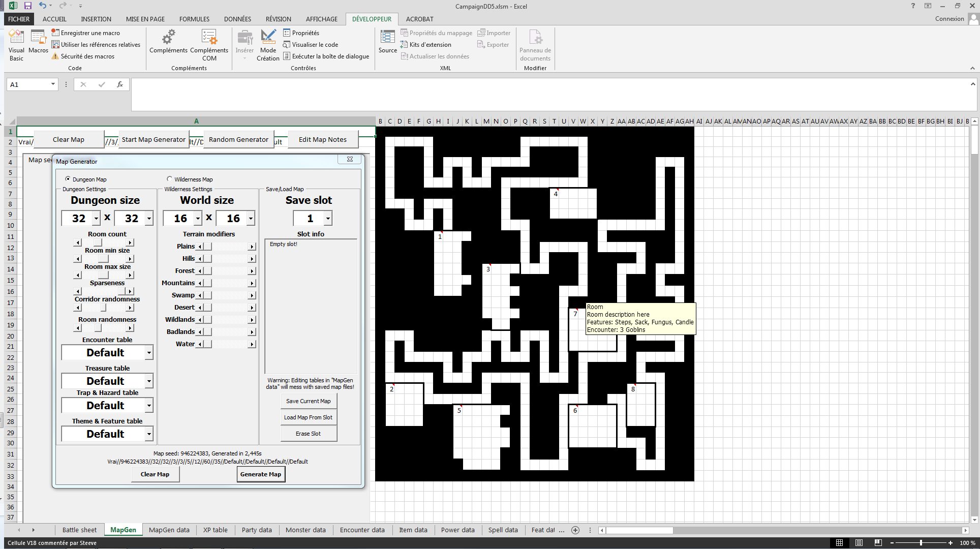Screen dimensions: 980x549
Task: Expand the Insérer controls menu
Action: pyautogui.click(x=244, y=45)
